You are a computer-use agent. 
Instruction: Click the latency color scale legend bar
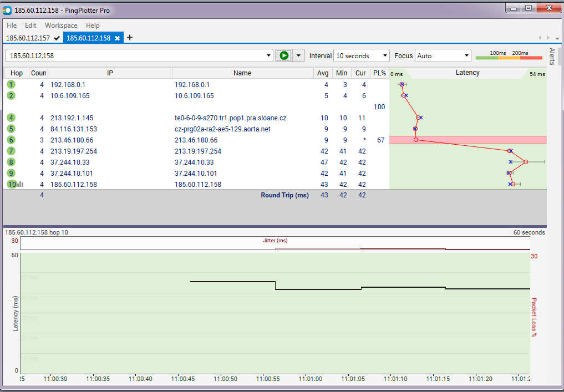(x=509, y=56)
